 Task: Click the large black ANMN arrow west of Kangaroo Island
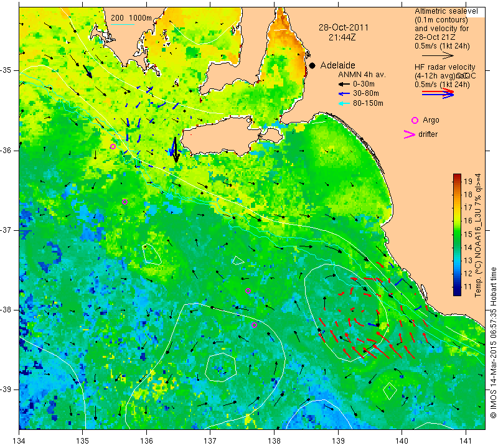(x=176, y=150)
